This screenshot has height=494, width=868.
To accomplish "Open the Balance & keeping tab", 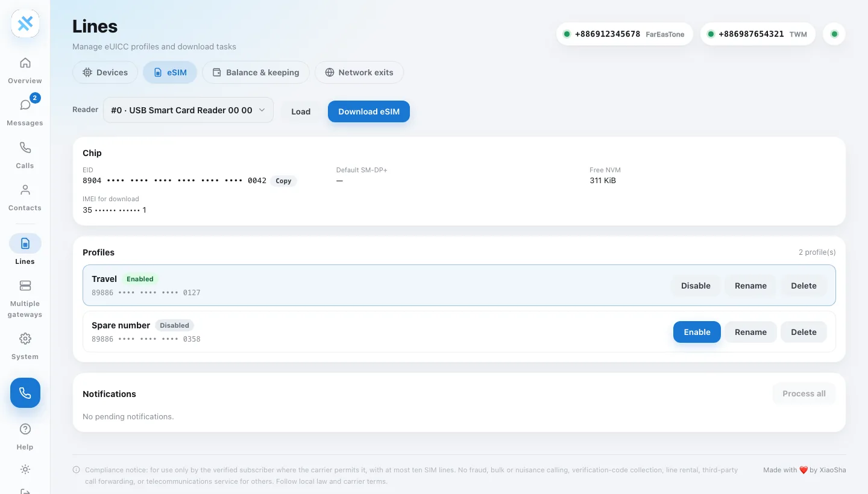I will point(256,72).
